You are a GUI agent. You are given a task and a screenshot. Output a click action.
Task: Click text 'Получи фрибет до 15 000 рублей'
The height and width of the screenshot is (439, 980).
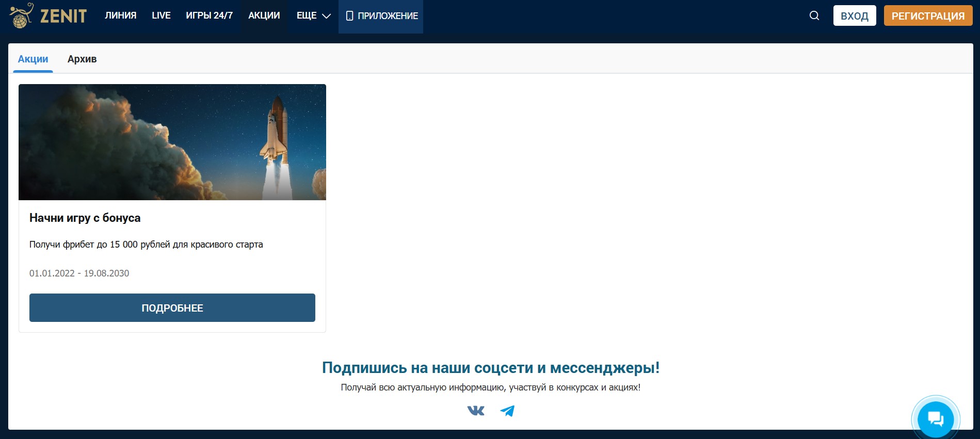[99, 245]
